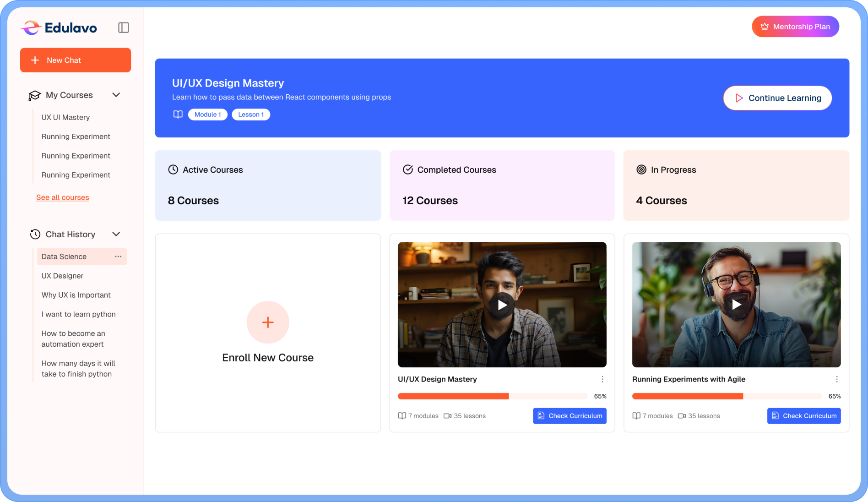Viewport: 868px width, 502px height.
Task: Click the Edulavo logo
Action: (x=59, y=28)
